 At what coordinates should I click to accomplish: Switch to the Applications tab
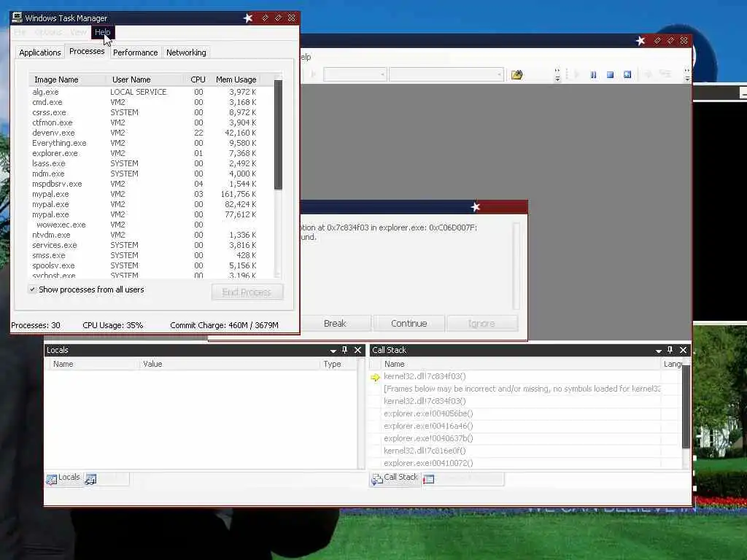40,52
